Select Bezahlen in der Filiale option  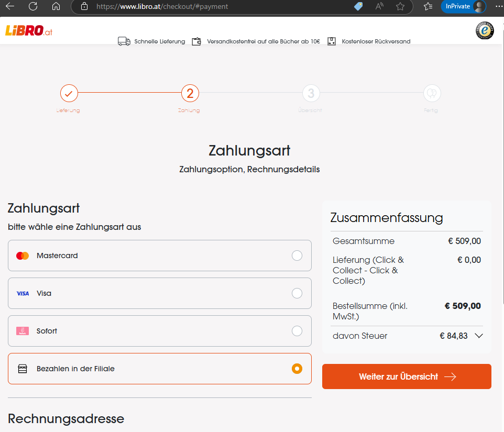[297, 369]
